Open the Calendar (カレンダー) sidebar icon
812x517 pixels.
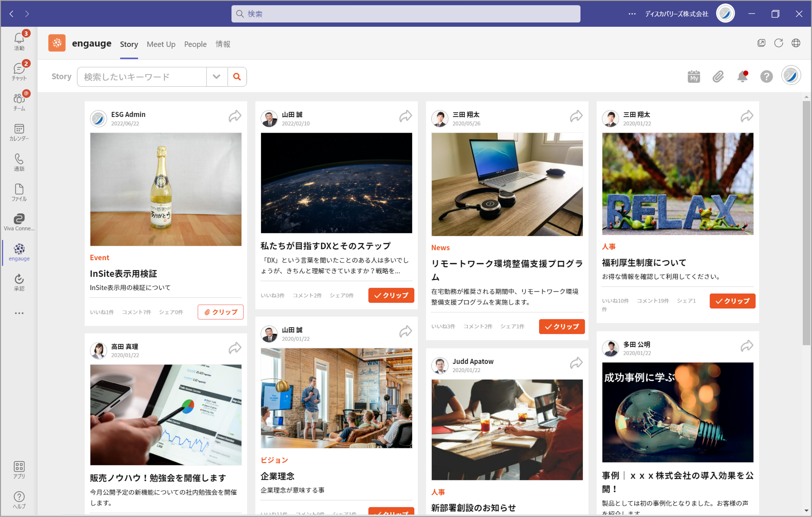[19, 132]
